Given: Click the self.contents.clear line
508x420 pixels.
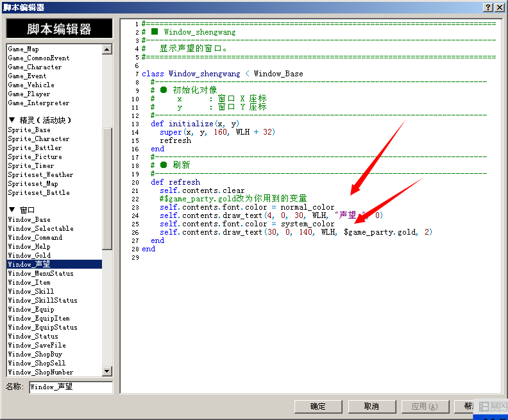Looking at the screenshot, I should point(202,190).
